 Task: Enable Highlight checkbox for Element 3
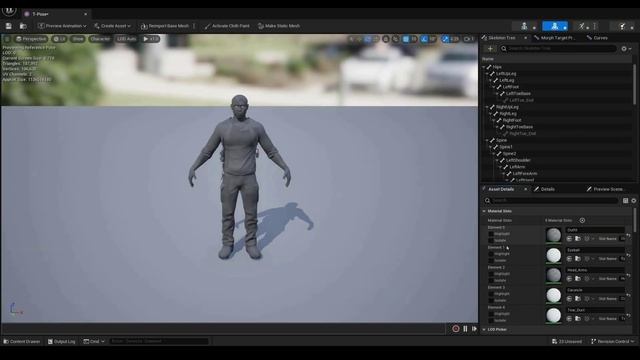tap(491, 294)
